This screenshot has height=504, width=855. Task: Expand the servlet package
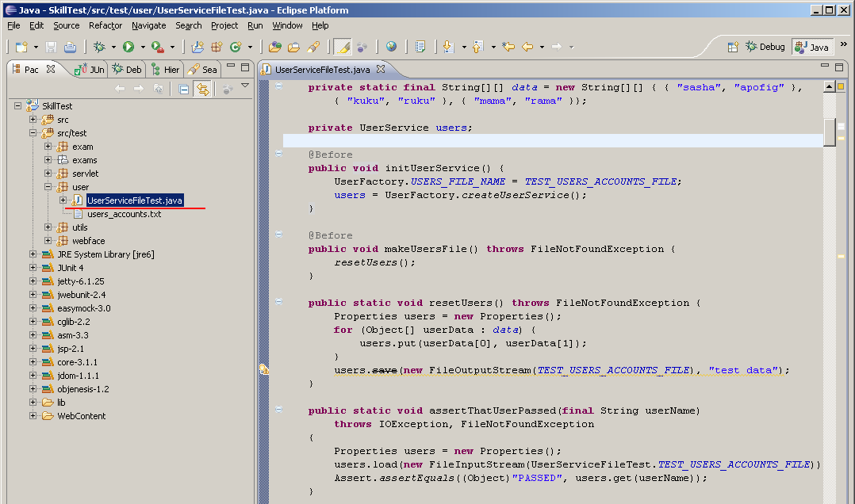pyautogui.click(x=48, y=174)
